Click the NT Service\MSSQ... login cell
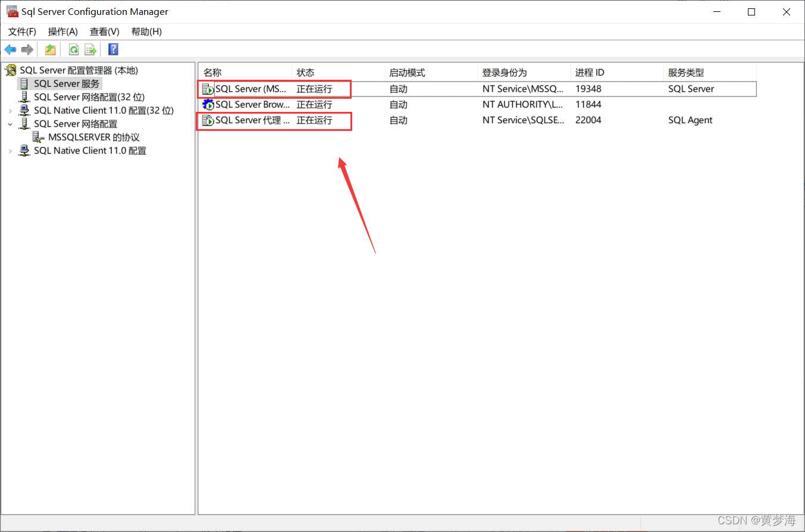The image size is (805, 532). [522, 89]
